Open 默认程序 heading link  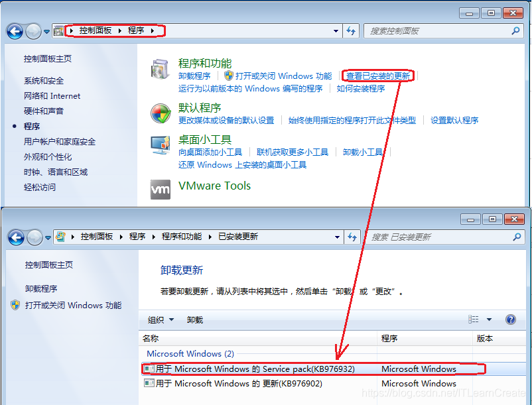click(x=200, y=108)
